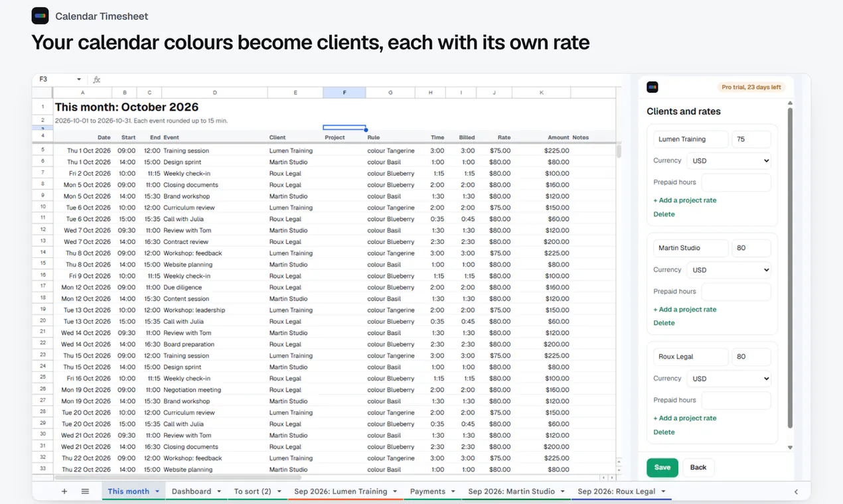Click the sidebar vertical scrollbar thumb

pos(790,269)
